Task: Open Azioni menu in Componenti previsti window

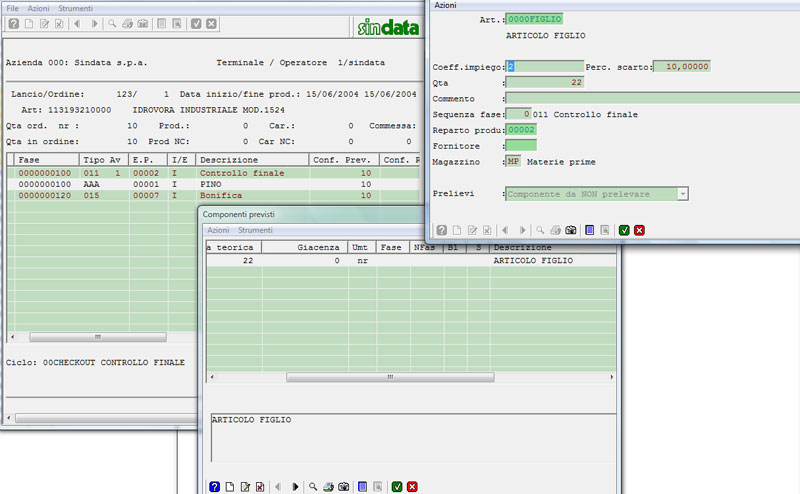Action: pyautogui.click(x=218, y=230)
